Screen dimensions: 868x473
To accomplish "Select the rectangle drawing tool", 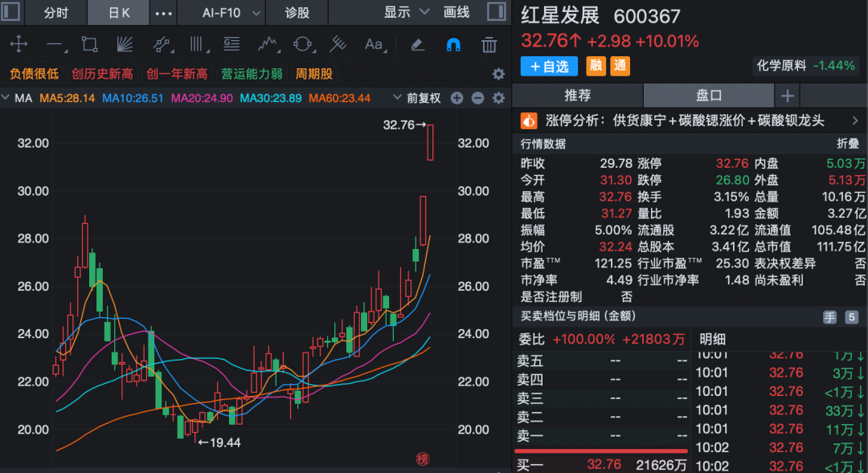I will 89,44.
